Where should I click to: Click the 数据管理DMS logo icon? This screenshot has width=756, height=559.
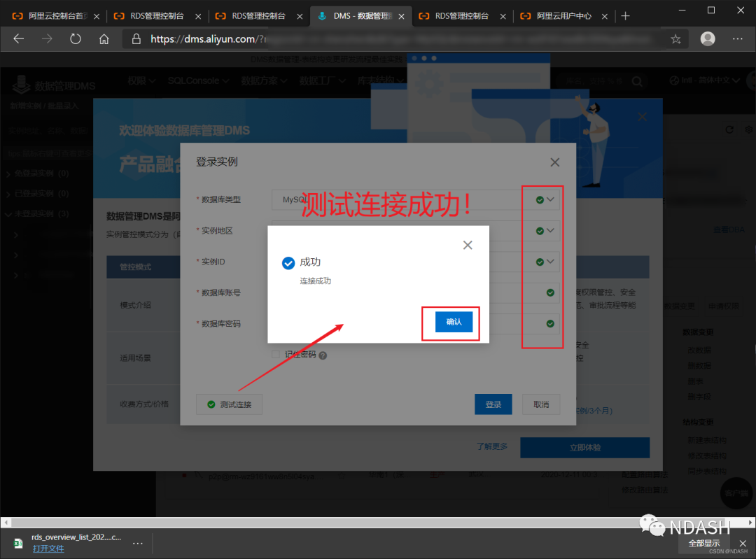click(21, 80)
